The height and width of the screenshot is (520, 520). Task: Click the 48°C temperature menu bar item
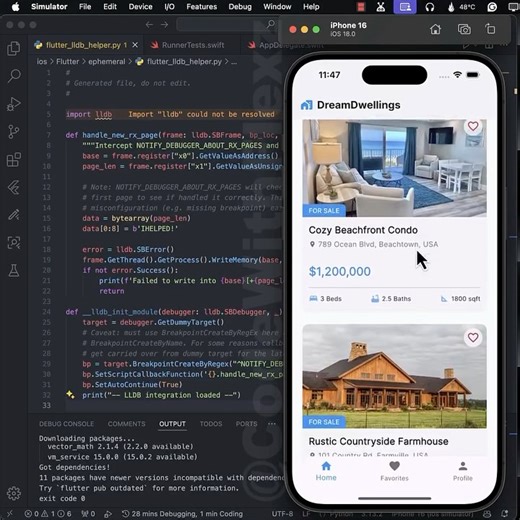[x=461, y=7]
